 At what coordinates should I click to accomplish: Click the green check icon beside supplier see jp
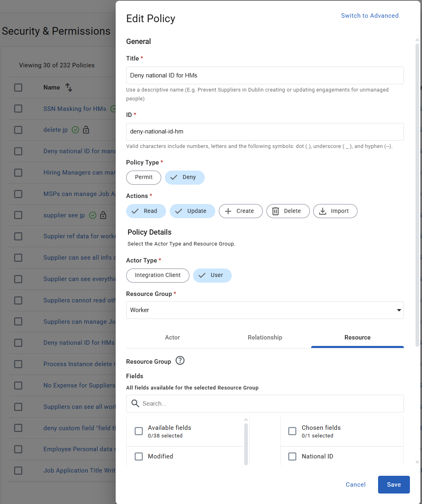tap(93, 215)
